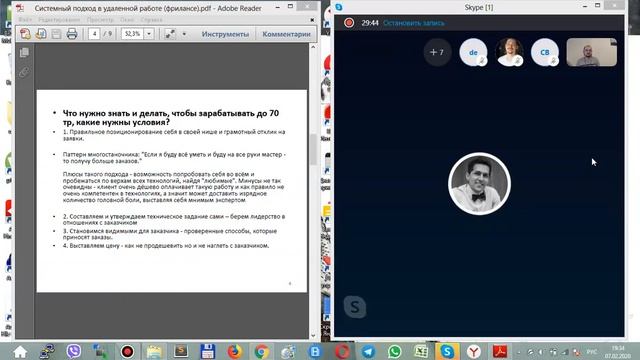
Task: Open the Инструменты pane
Action: [225, 34]
